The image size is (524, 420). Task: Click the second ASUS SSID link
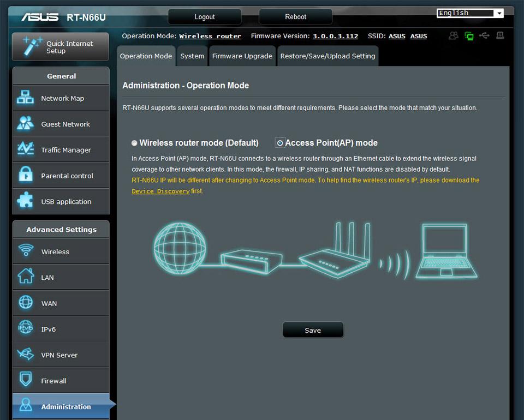[x=419, y=36]
